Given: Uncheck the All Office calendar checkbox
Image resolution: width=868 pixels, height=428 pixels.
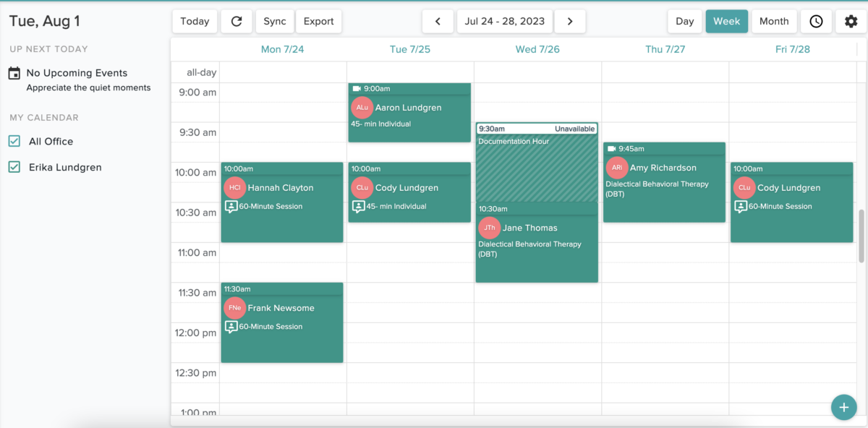Looking at the screenshot, I should click(x=14, y=142).
